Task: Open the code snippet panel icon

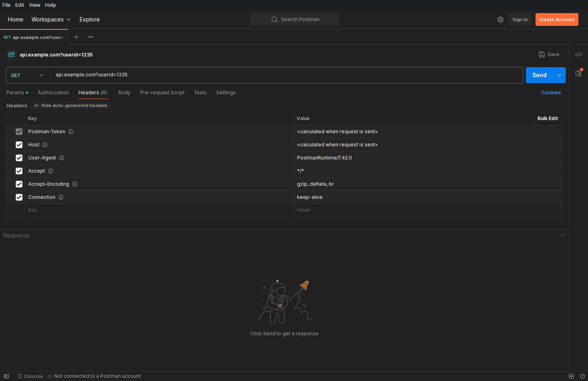Action: point(578,54)
